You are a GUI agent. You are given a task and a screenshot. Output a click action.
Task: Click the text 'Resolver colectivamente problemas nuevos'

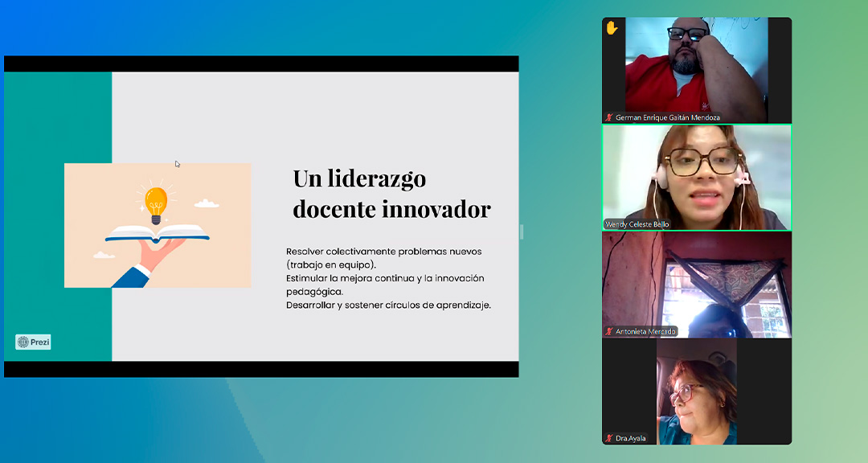pos(383,252)
